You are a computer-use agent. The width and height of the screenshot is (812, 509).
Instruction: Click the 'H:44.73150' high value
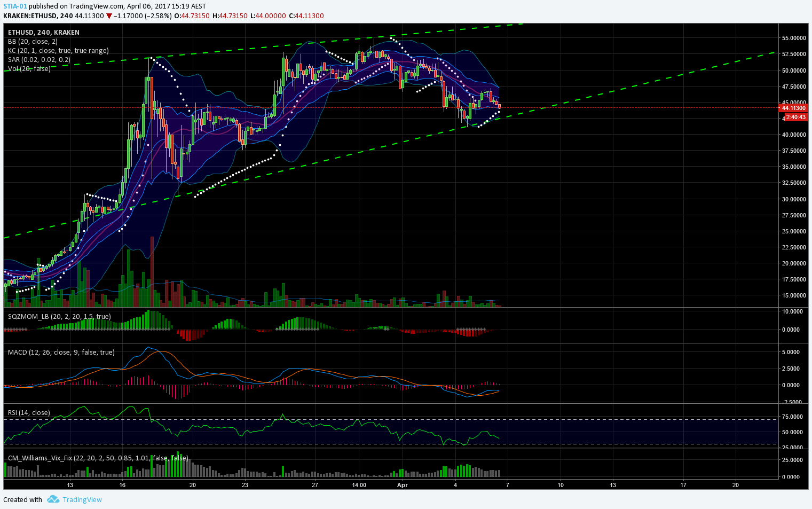tap(230, 16)
